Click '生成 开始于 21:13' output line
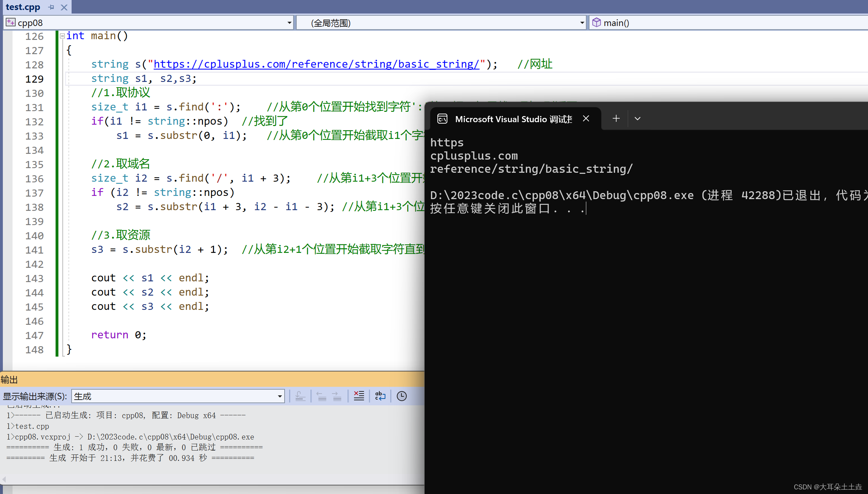The width and height of the screenshot is (868, 494). (x=130, y=458)
